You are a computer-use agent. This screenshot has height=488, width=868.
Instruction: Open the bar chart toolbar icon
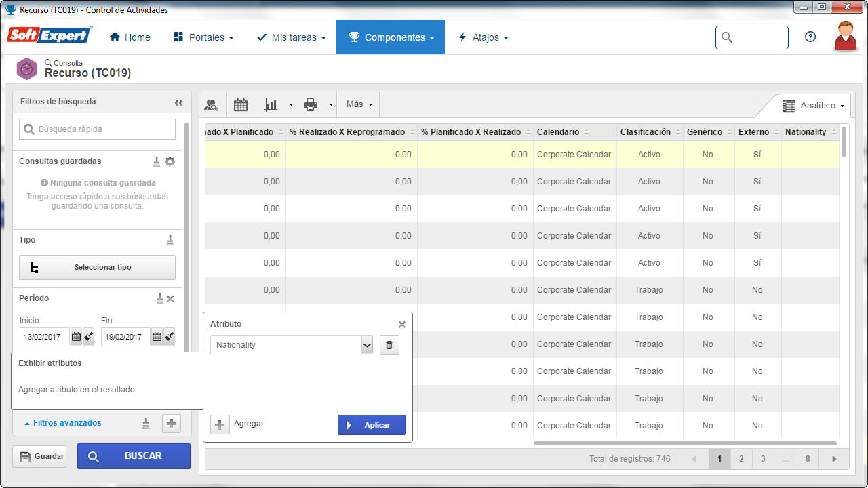pos(271,104)
